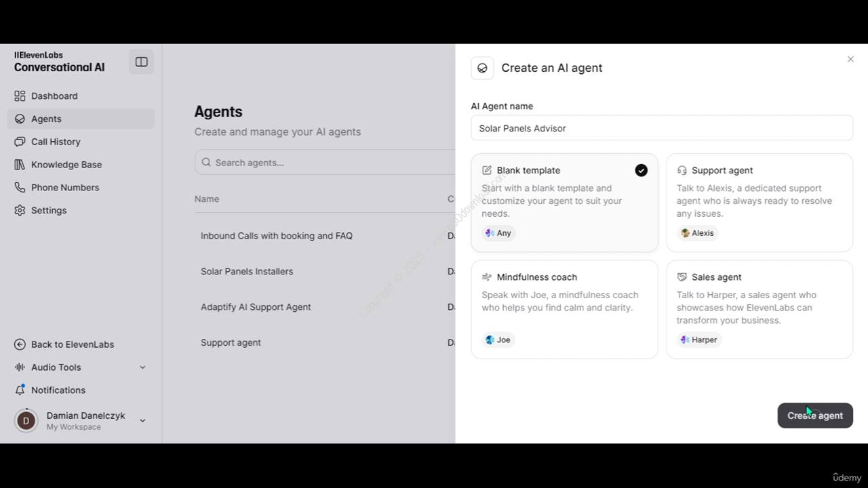The width and height of the screenshot is (868, 488).
Task: Click the Sales agent handshake icon
Action: (682, 277)
